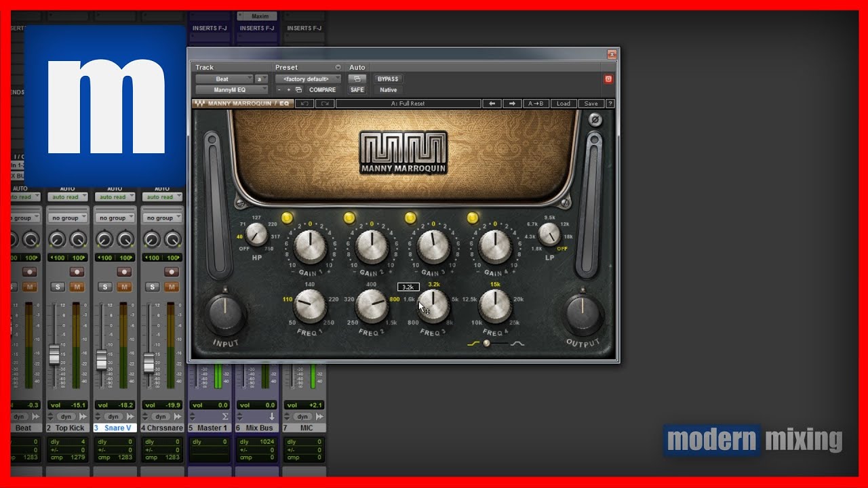Go to next preset with right arrow
Viewport: 868px width, 488px height.
click(511, 104)
